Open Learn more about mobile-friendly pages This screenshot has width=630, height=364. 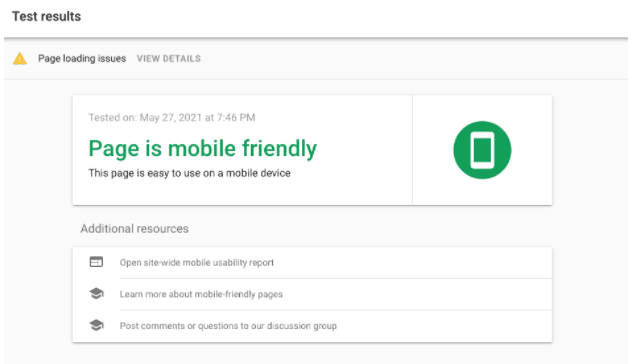click(x=201, y=294)
